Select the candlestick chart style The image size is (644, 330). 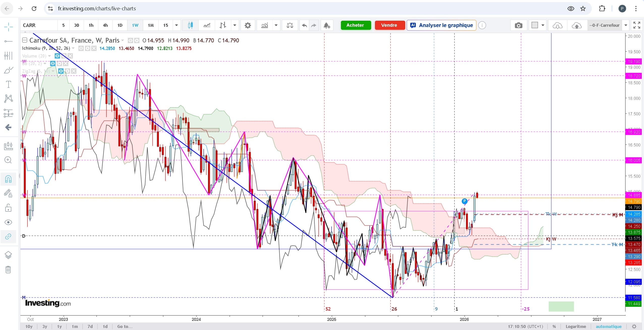pyautogui.click(x=190, y=25)
